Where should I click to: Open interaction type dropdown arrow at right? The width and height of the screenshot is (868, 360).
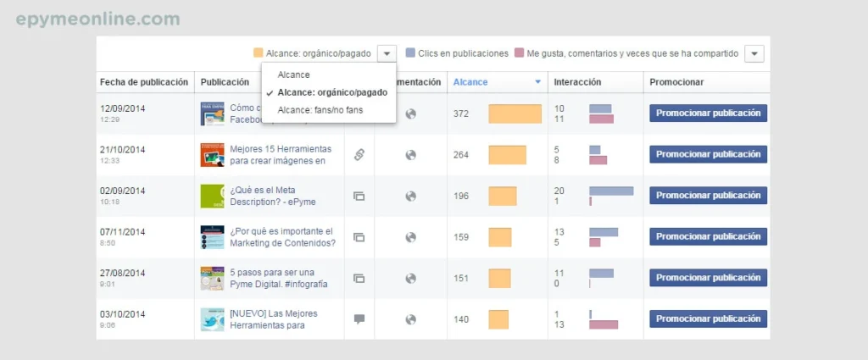click(x=754, y=53)
